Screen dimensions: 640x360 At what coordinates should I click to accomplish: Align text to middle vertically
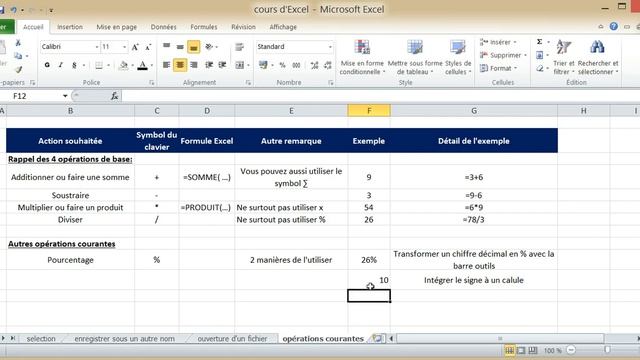click(x=180, y=47)
